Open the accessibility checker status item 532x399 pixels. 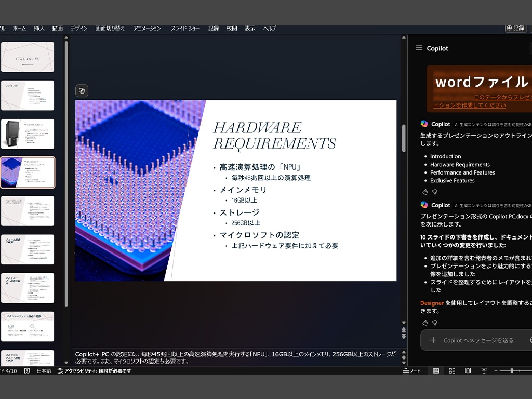point(94,371)
